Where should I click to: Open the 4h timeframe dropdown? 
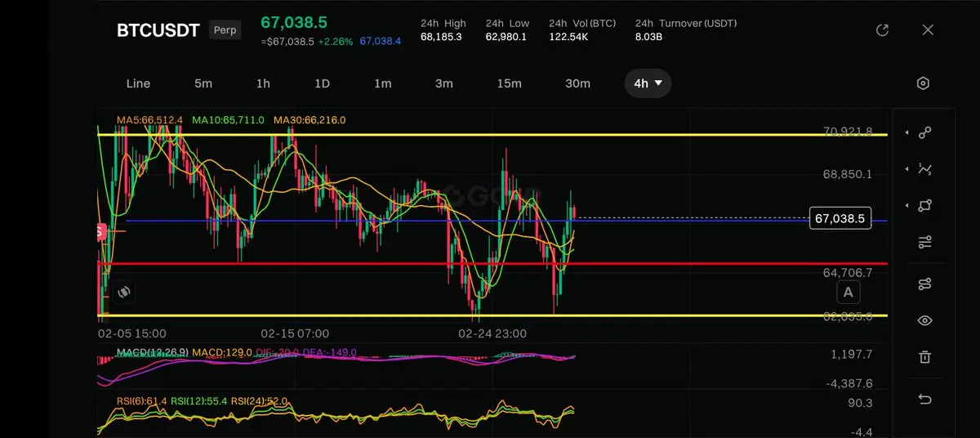(x=648, y=83)
